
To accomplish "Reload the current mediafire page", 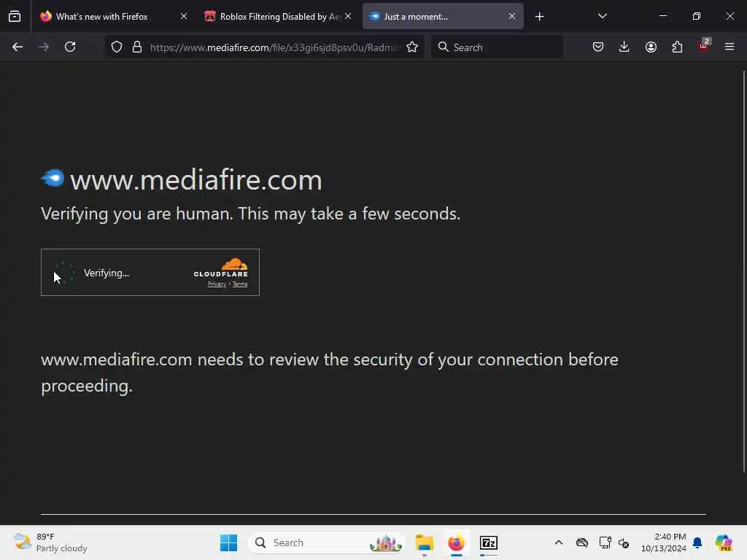I will [x=70, y=47].
